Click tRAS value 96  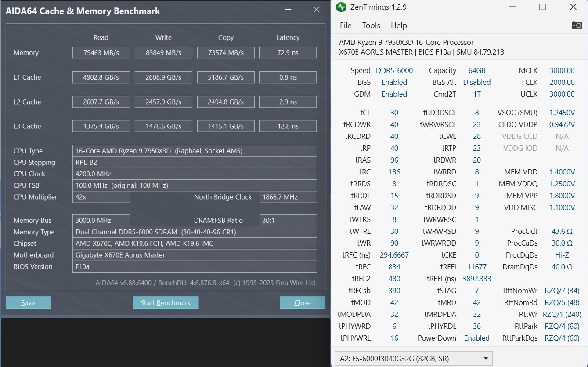tap(394, 160)
